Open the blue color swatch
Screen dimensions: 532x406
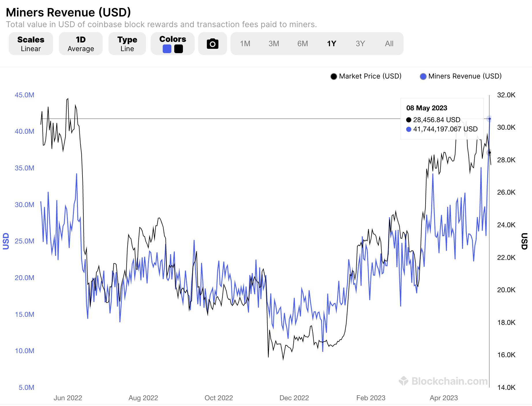[x=167, y=49]
